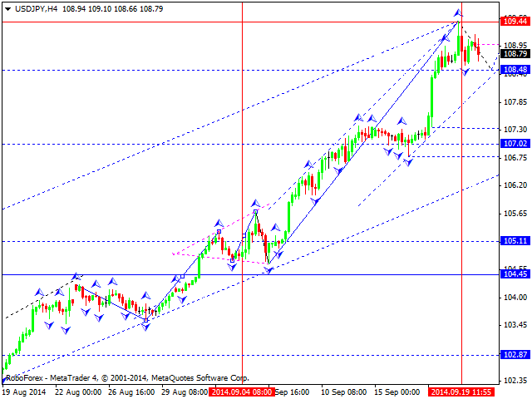Click the 106.75 price axis value

(515, 157)
